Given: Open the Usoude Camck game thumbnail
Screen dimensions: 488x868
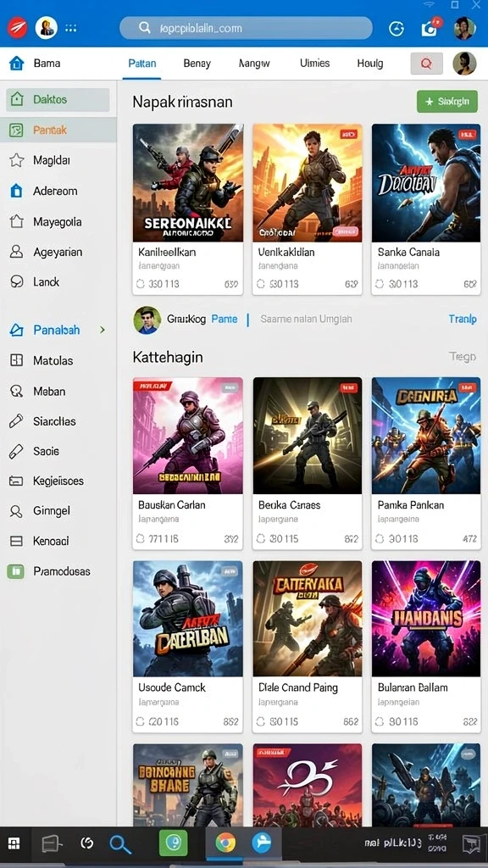Looking at the screenshot, I should (187, 619).
